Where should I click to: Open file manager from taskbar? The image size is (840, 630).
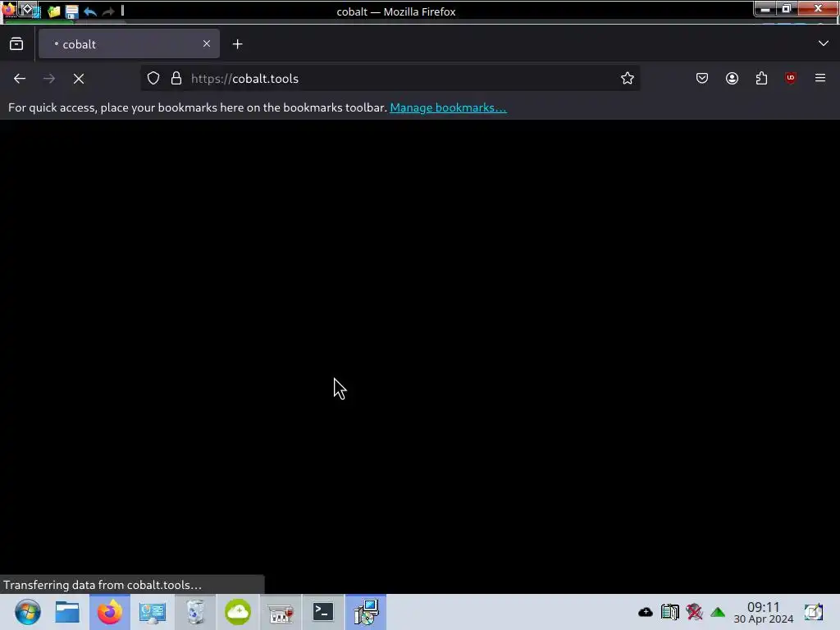coord(67,612)
